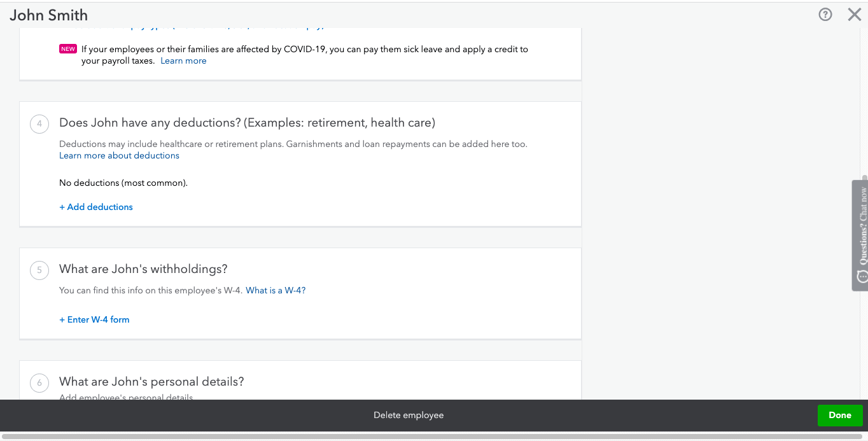The width and height of the screenshot is (868, 441).
Task: Click the John Smith title
Action: tap(49, 15)
